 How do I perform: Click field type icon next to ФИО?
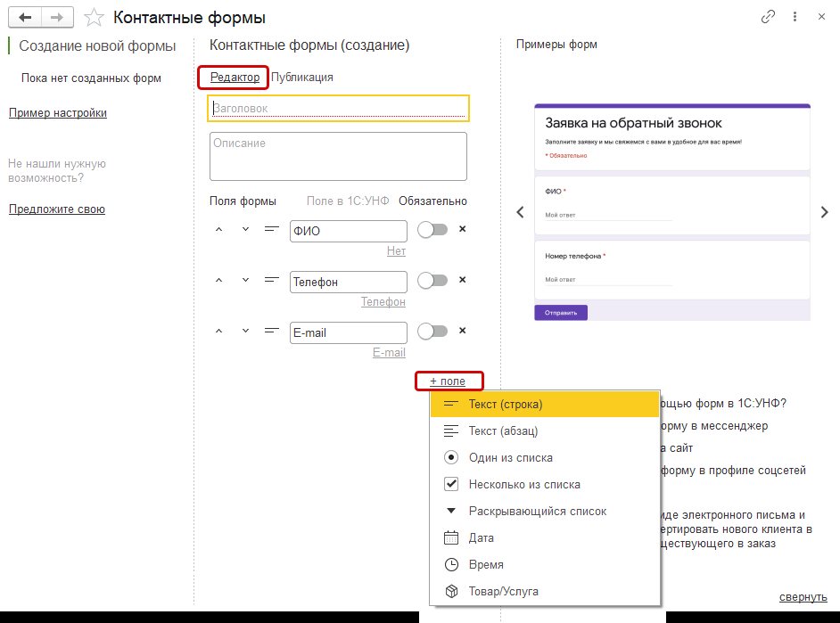[272, 230]
